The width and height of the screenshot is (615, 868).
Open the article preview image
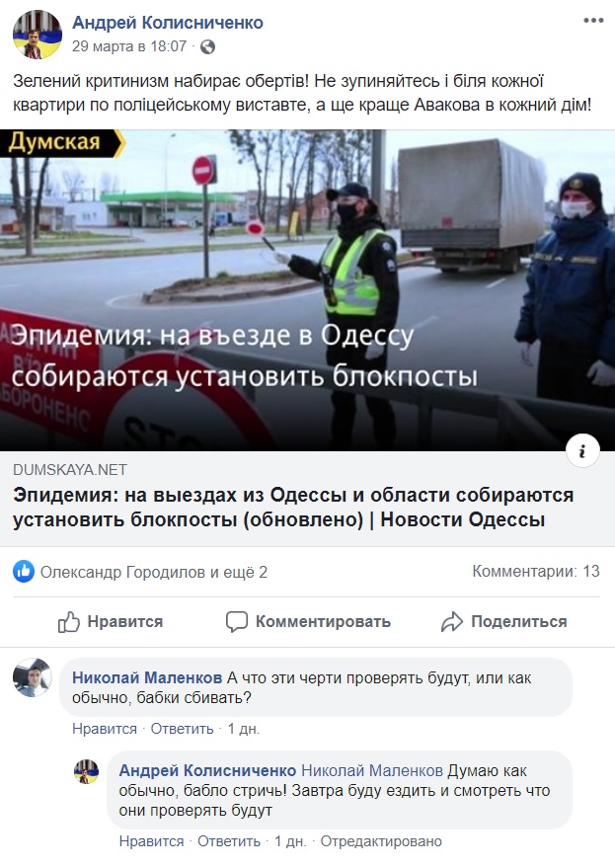coord(307,290)
